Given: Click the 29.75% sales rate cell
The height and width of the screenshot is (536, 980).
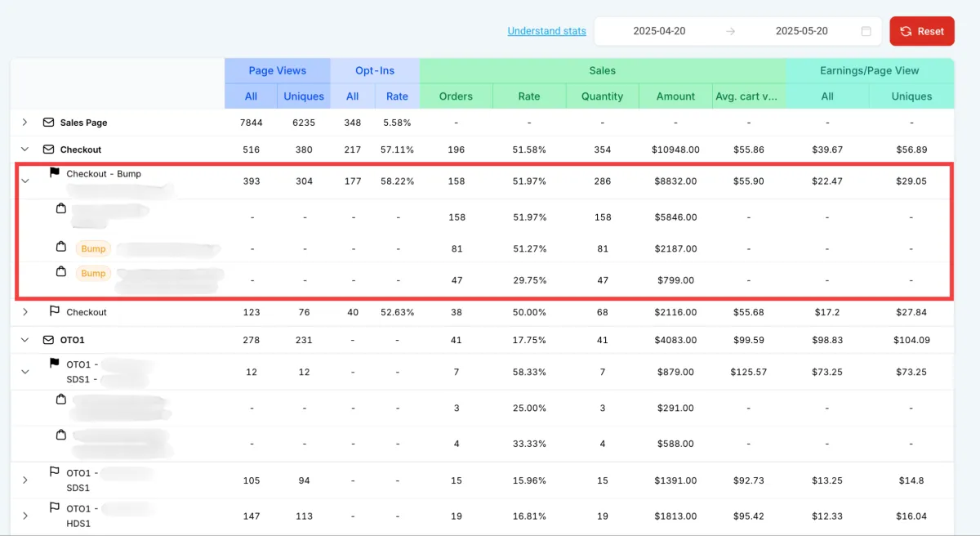Looking at the screenshot, I should click(529, 280).
